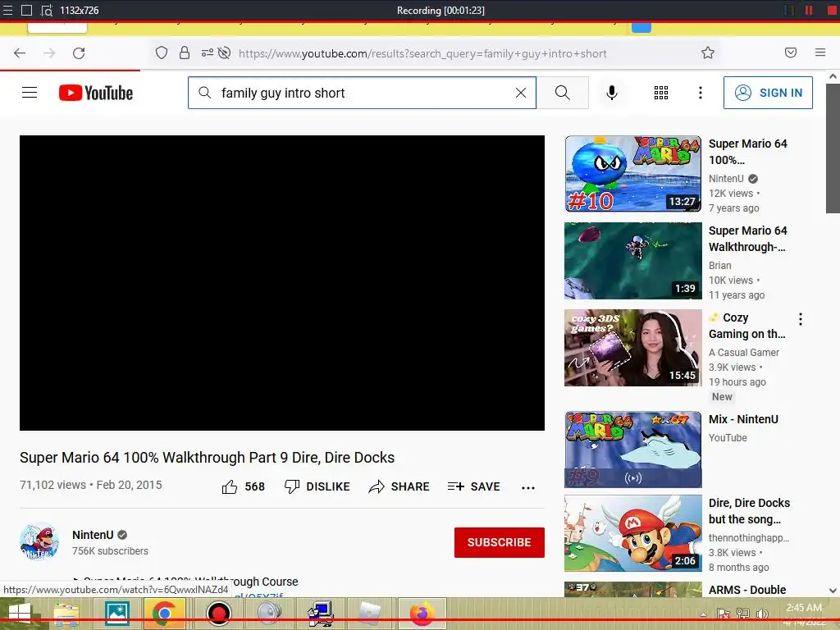This screenshot has height=630, width=840.
Task: Clear search text with X icon
Action: [x=521, y=93]
